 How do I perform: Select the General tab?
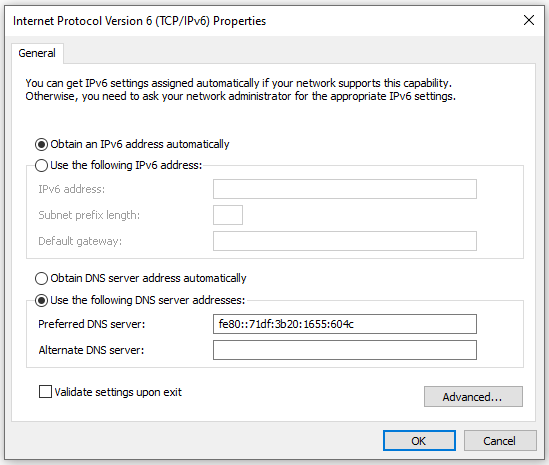37,53
